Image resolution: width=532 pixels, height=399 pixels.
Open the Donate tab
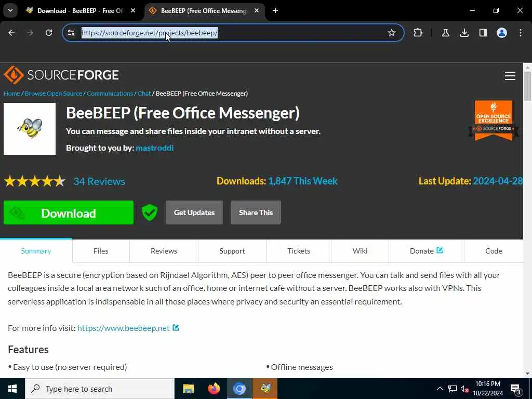pyautogui.click(x=427, y=251)
